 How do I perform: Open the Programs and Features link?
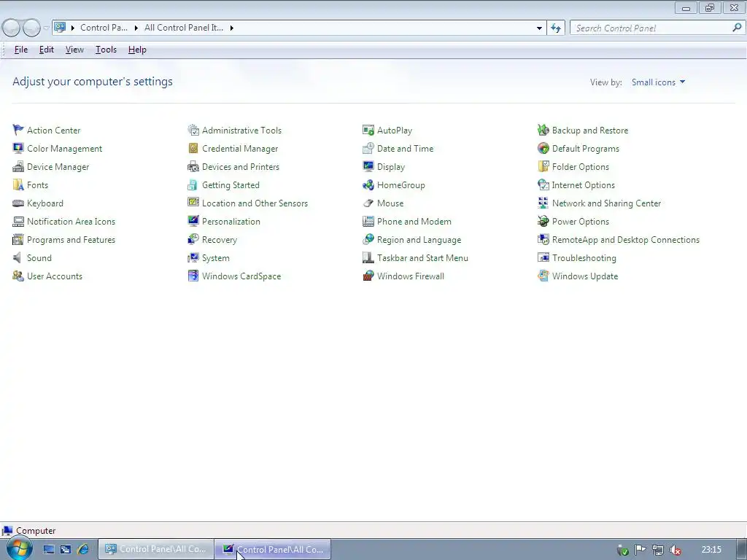tap(71, 239)
